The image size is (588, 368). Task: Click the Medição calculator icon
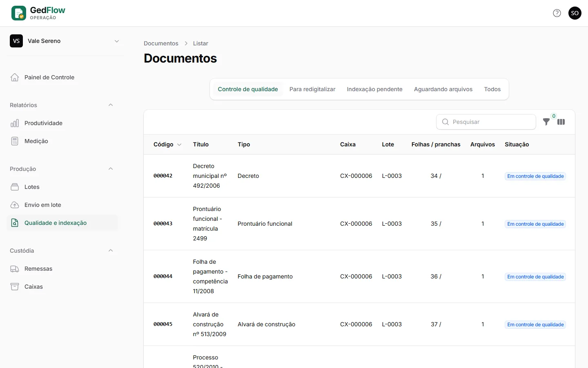point(15,141)
